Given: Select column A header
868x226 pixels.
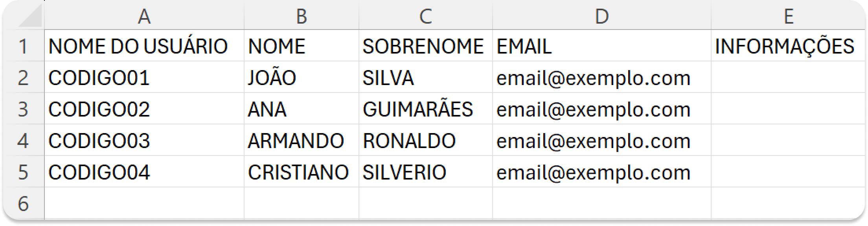Looking at the screenshot, I should point(144,17).
